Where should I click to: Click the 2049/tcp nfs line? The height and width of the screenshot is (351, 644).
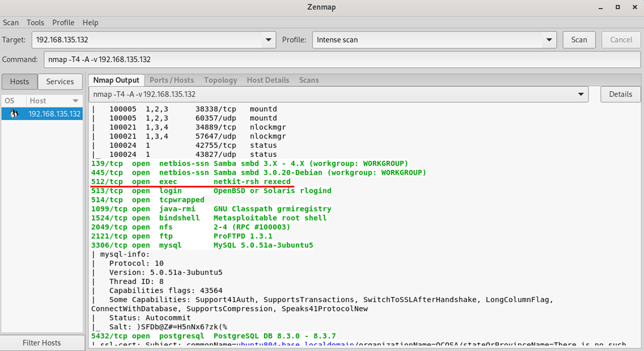pos(191,227)
